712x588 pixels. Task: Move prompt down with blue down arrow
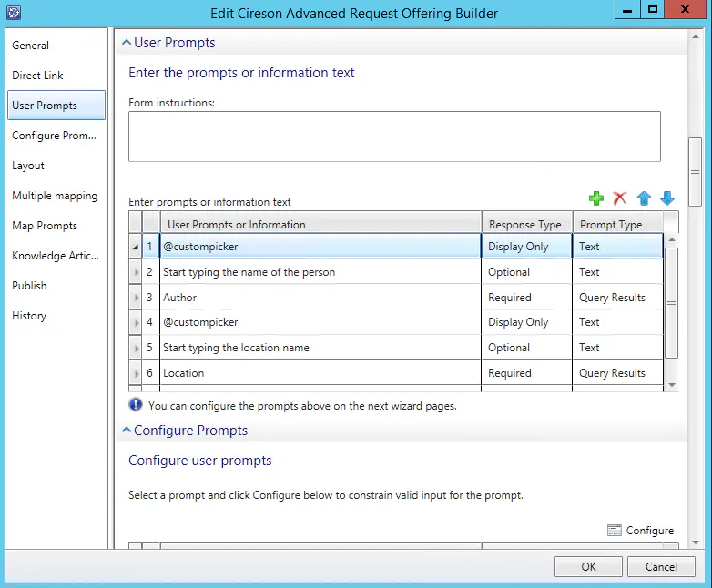(x=667, y=198)
